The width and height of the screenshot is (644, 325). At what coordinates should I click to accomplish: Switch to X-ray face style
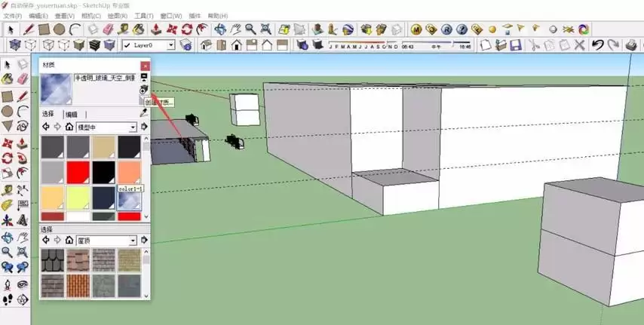(15, 44)
